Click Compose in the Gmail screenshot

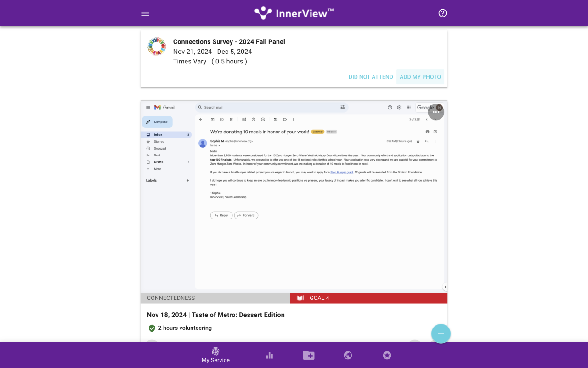[157, 122]
